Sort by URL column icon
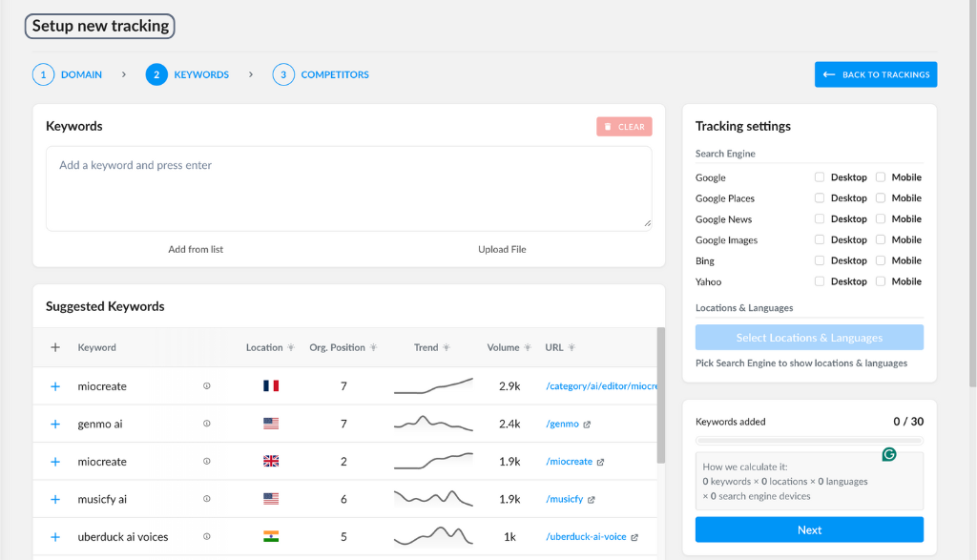This screenshot has height=560, width=977. click(572, 347)
